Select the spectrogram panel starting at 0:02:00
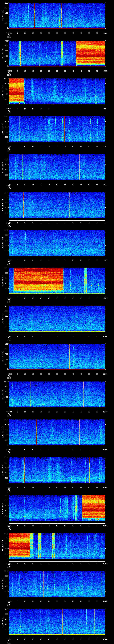The height and width of the screenshot is (644, 114). point(57,54)
